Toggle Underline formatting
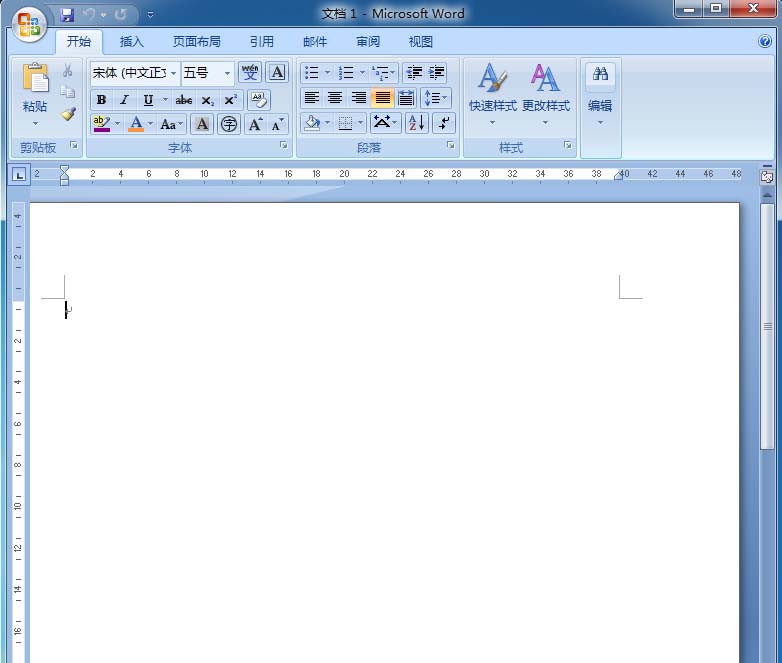Image resolution: width=782 pixels, height=663 pixels. click(x=148, y=100)
